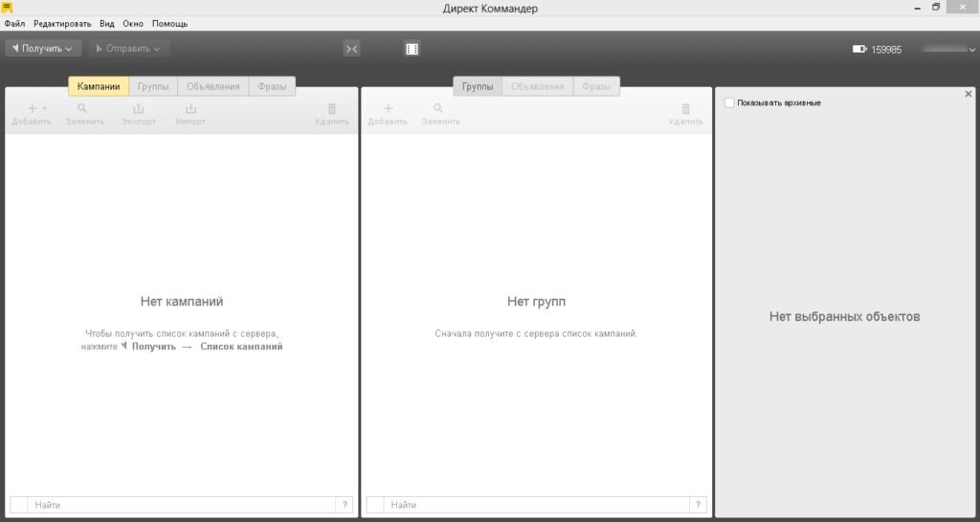980x522 pixels.
Task: Click the Нет выбранных объектов text
Action: click(x=844, y=316)
